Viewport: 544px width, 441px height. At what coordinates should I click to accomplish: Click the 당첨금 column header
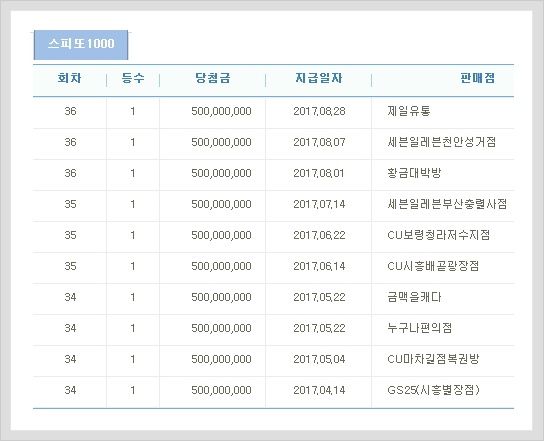coord(213,78)
